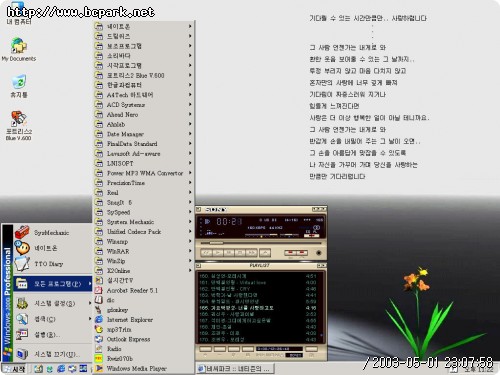Start Windows Media Player from programs list

point(143,368)
